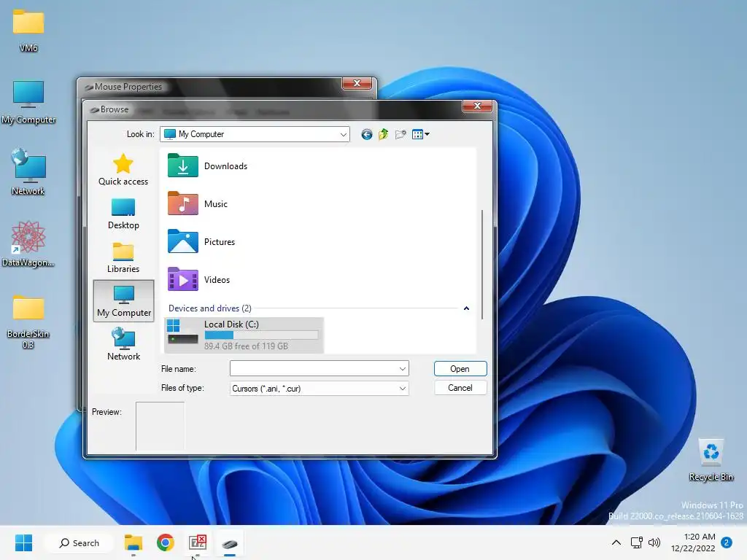The width and height of the screenshot is (747, 560).
Task: Open the Recycle Bin
Action: 711,460
